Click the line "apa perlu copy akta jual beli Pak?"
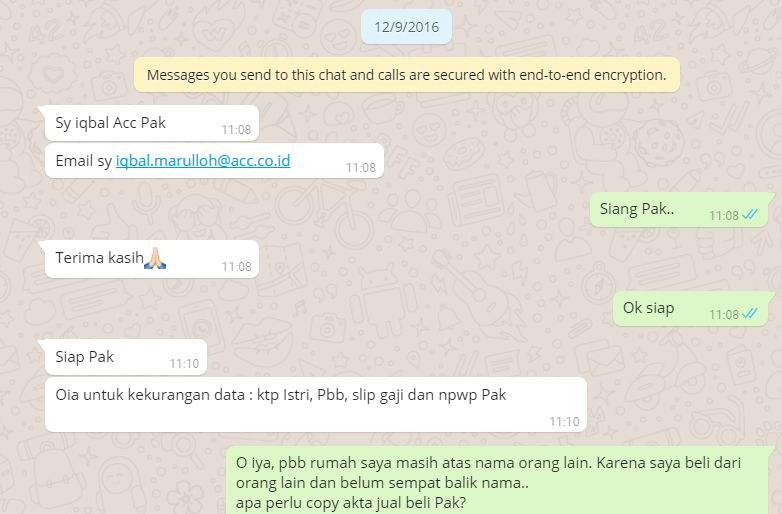 (351, 503)
